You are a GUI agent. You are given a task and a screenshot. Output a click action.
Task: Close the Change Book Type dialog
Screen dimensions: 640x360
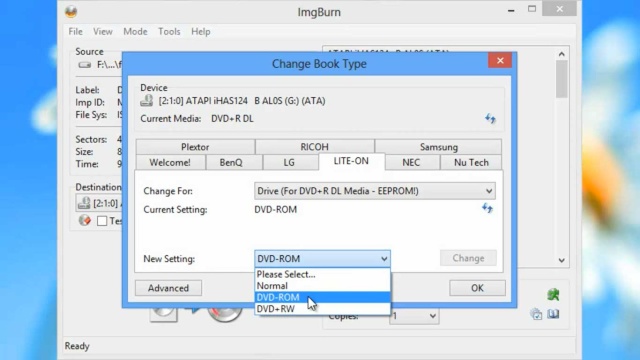(500, 61)
